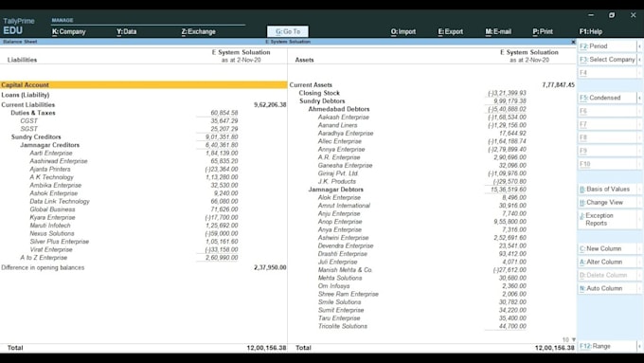The image size is (644, 363).
Task: Expand arrow beside F5: Condensed
Action: pyautogui.click(x=639, y=98)
